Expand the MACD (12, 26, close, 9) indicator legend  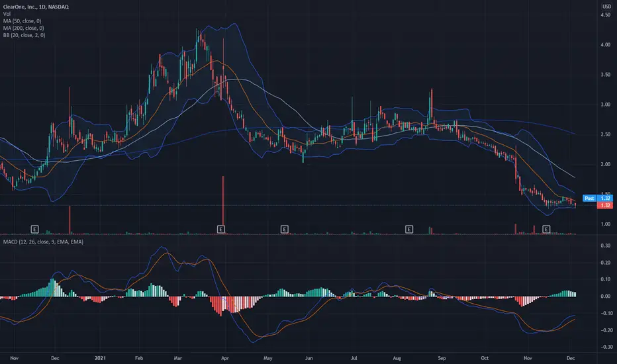(43, 242)
